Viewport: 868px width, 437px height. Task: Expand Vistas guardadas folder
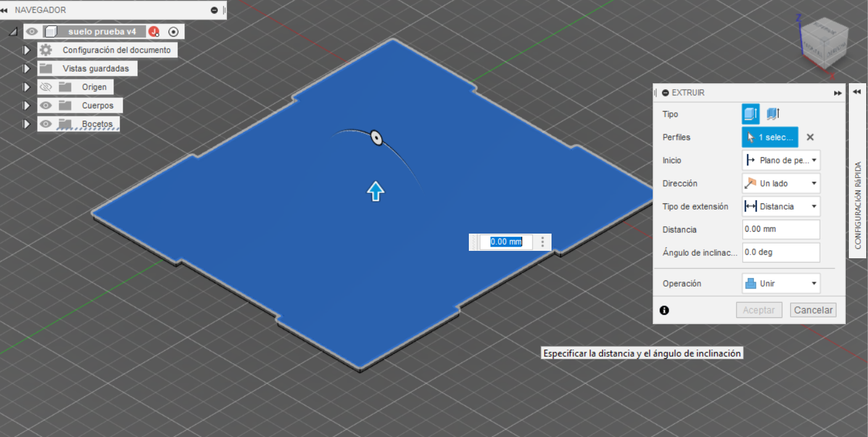coord(27,68)
